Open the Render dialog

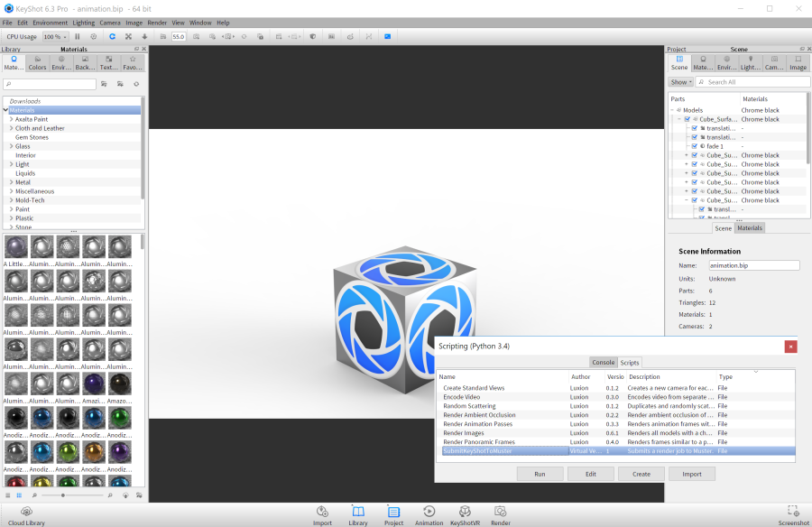click(x=500, y=515)
